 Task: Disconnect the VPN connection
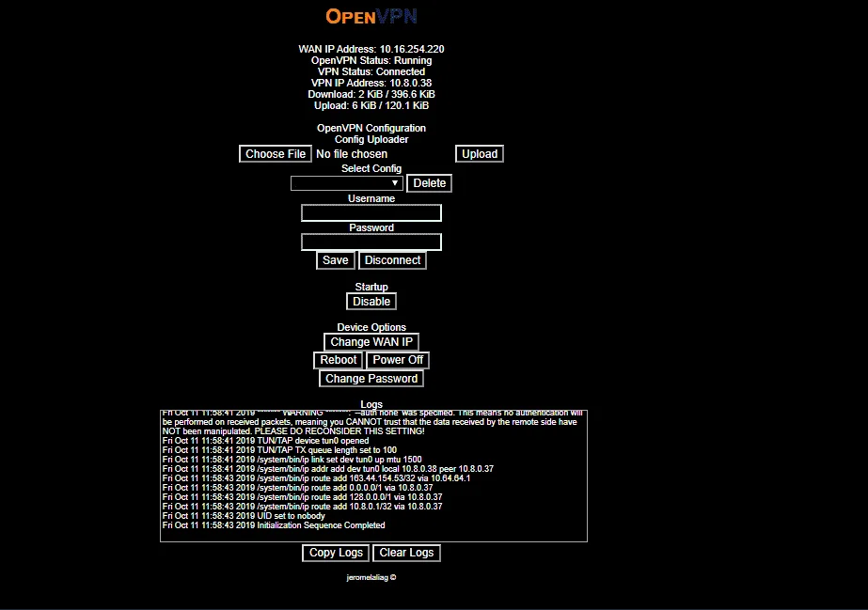(x=392, y=260)
